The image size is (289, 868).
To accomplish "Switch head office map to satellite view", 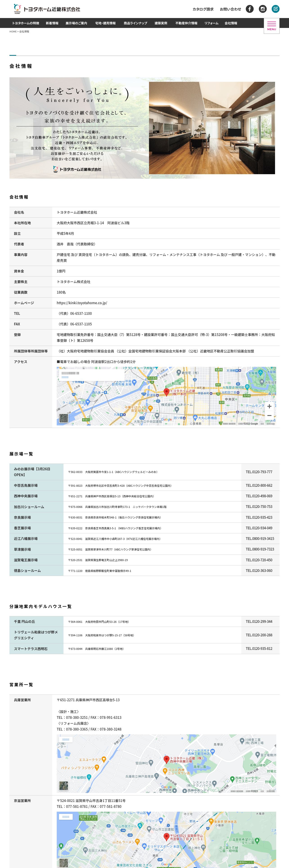I will pos(64,418).
